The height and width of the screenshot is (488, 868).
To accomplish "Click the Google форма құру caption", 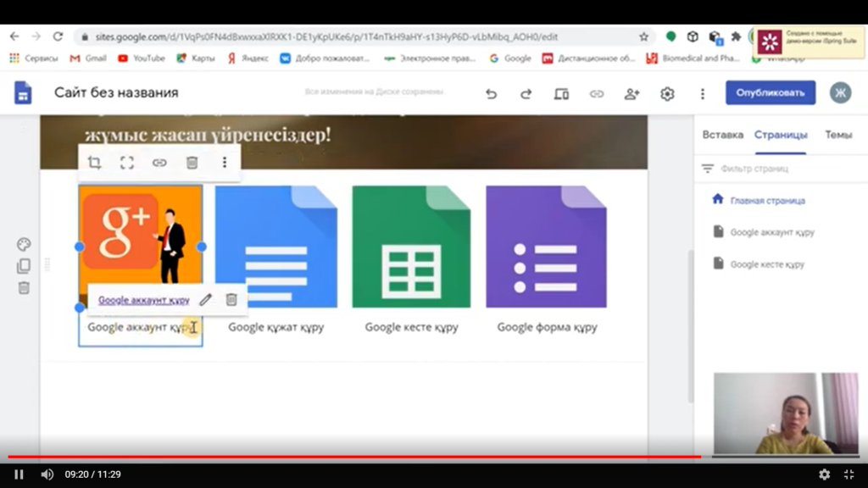I will click(x=547, y=327).
